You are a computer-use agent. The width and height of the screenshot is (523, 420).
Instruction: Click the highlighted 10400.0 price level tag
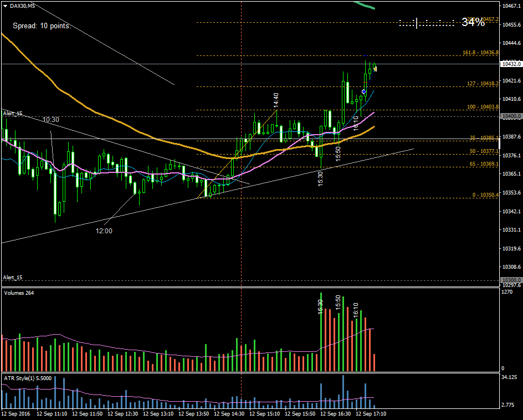tap(511, 116)
